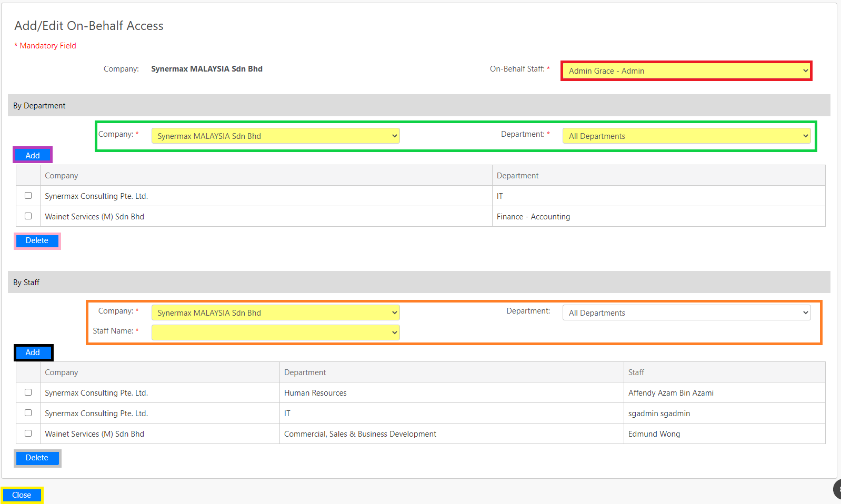Open the Staff Name dropdown
Screen dimensions: 841x504
pyautogui.click(x=275, y=332)
